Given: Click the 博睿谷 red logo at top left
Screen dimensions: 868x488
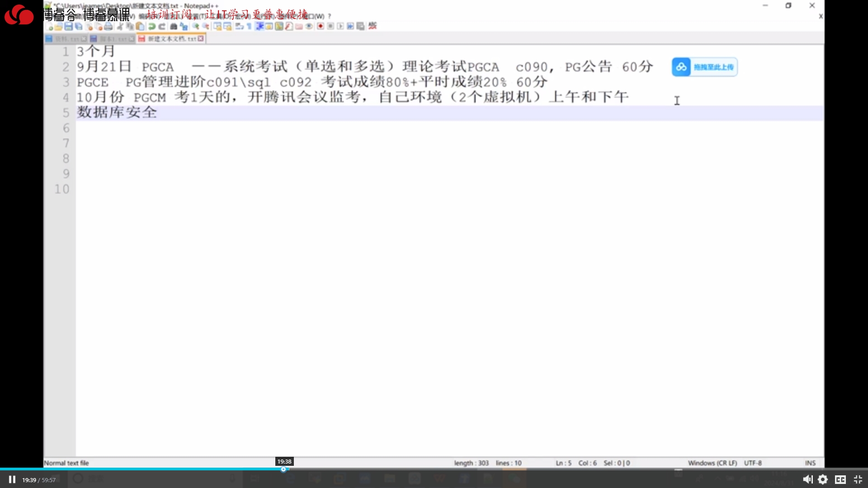Looking at the screenshot, I should pyautogui.click(x=19, y=14).
